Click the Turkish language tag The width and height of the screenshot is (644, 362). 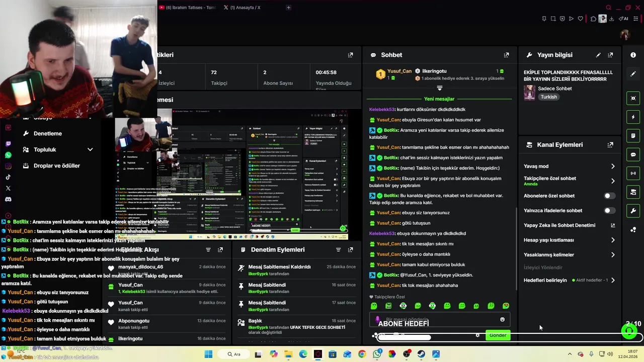(x=549, y=97)
